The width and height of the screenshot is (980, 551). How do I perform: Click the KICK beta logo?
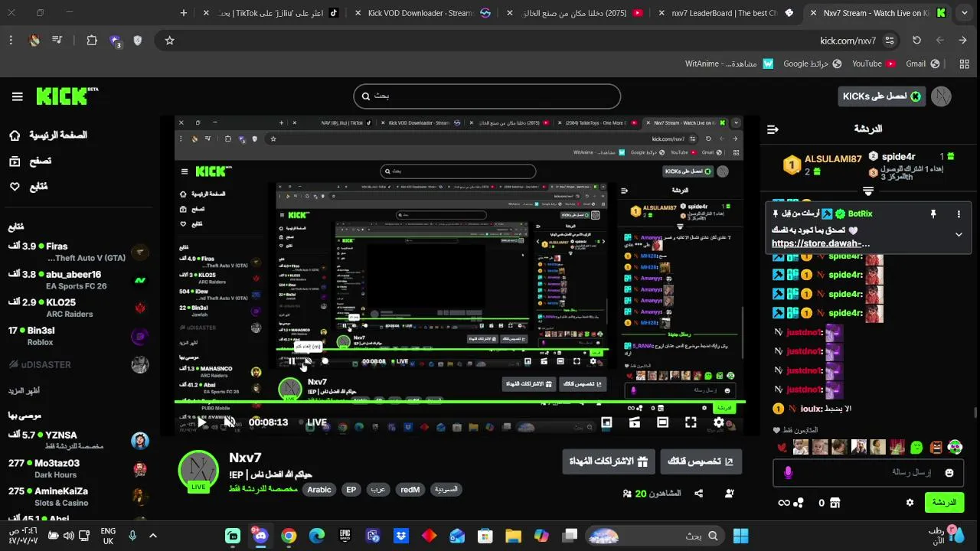pos(67,96)
